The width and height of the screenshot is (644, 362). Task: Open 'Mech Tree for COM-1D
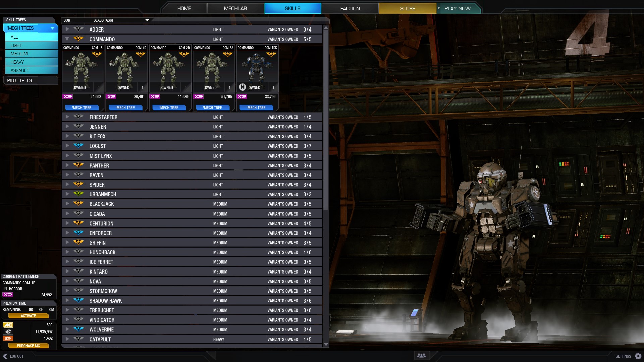[125, 108]
